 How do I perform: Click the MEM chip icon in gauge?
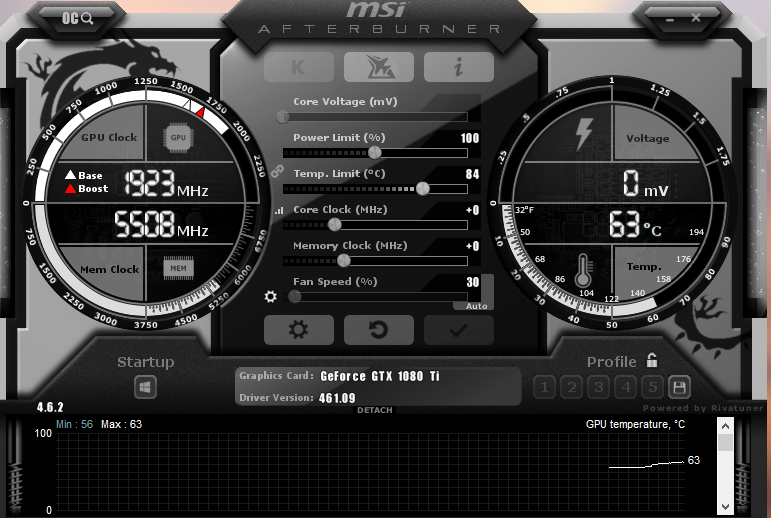tap(178, 268)
